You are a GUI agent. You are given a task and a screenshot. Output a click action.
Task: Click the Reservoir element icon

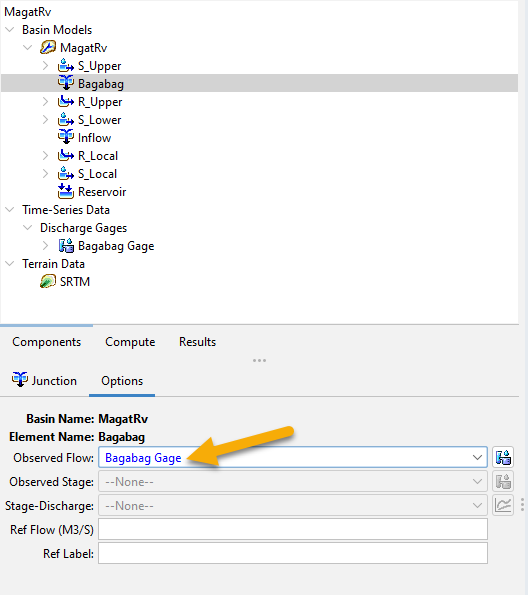[x=66, y=192]
